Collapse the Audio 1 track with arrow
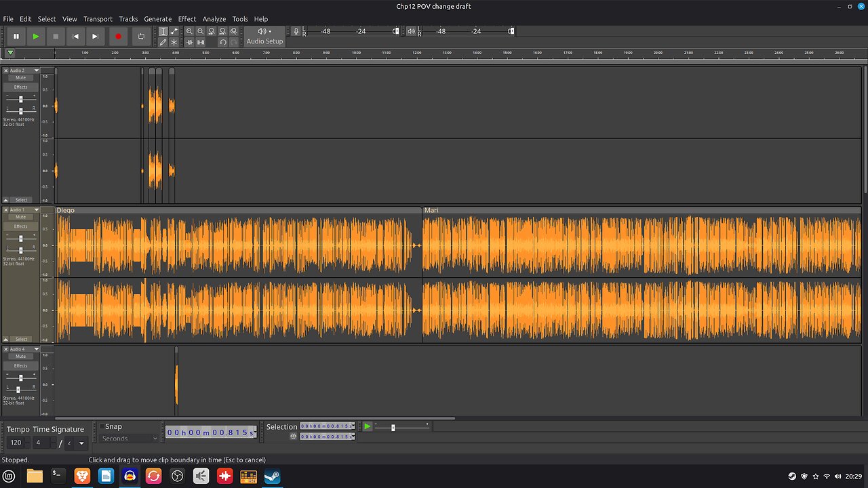 [x=6, y=339]
